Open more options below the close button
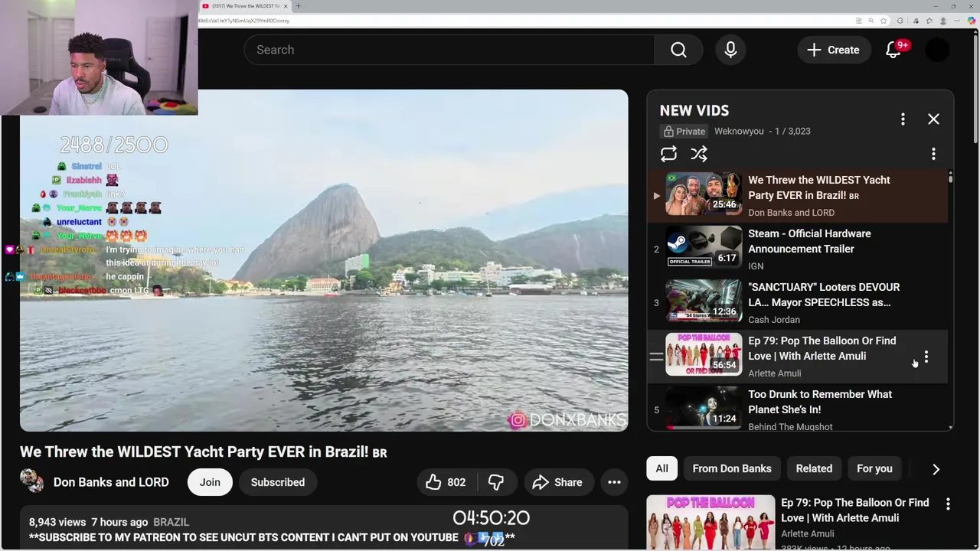 [x=933, y=154]
